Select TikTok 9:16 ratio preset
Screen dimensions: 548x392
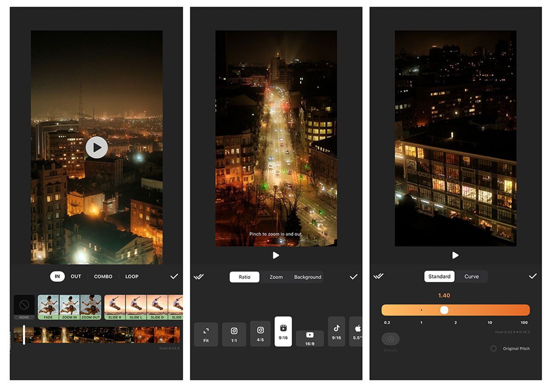coord(337,331)
